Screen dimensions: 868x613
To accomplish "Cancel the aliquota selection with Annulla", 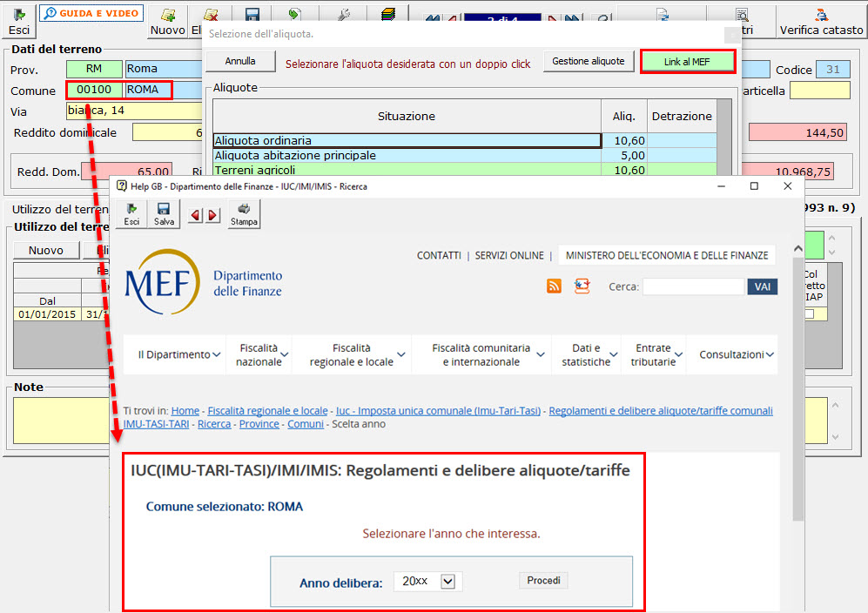I will point(240,61).
